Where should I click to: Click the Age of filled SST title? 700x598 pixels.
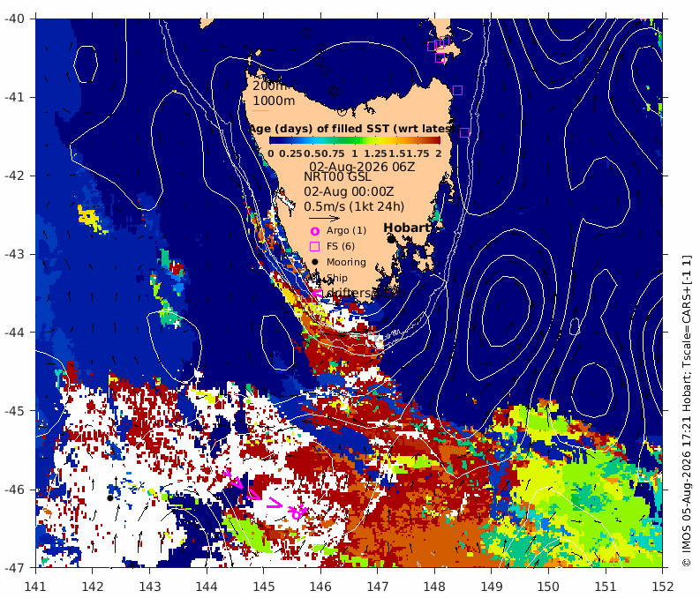tap(352, 129)
